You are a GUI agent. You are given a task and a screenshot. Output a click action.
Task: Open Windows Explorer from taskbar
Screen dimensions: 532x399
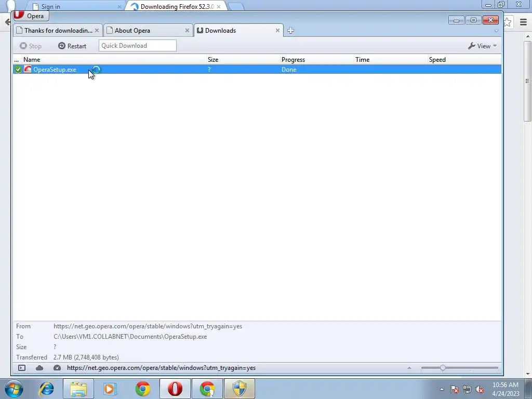78,389
